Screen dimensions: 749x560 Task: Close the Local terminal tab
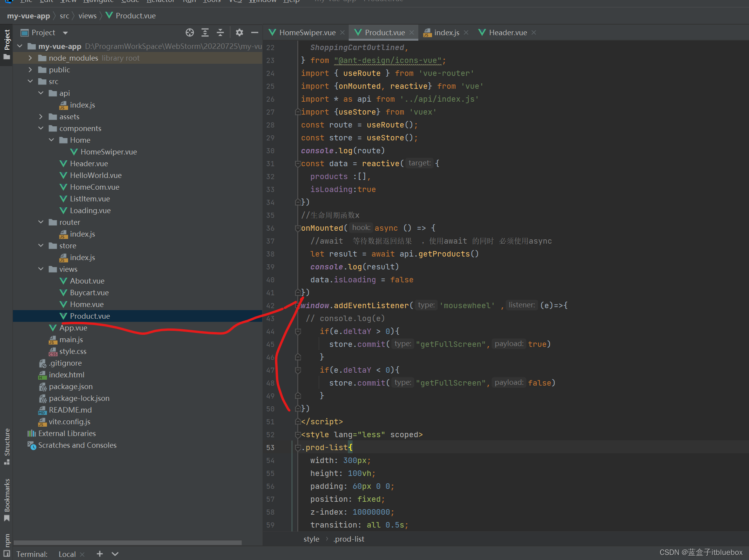pyautogui.click(x=82, y=554)
